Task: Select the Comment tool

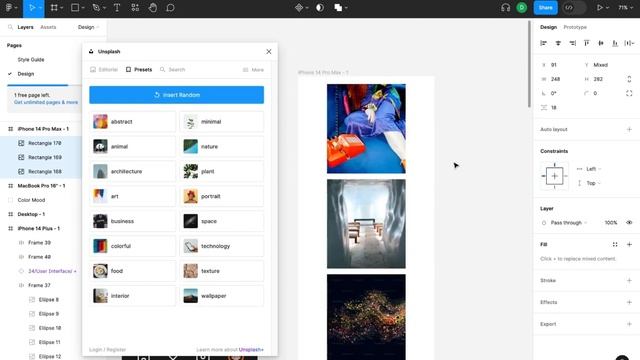Action: pyautogui.click(x=171, y=8)
